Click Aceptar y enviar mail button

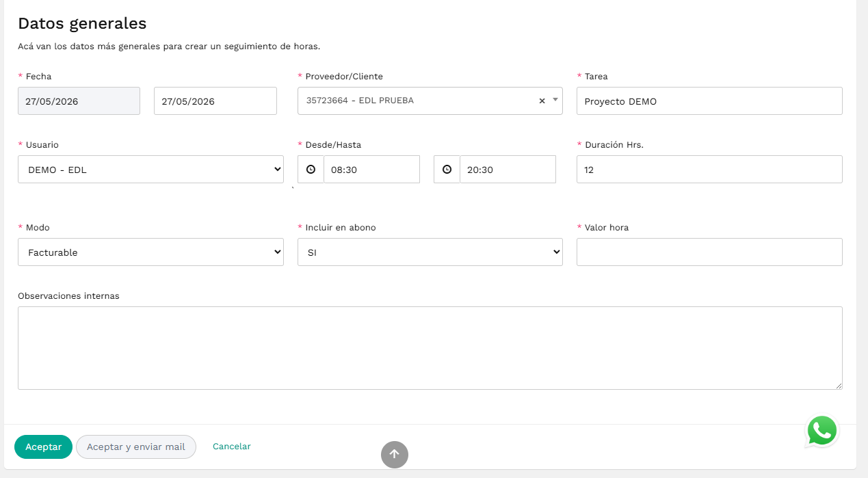(136, 447)
